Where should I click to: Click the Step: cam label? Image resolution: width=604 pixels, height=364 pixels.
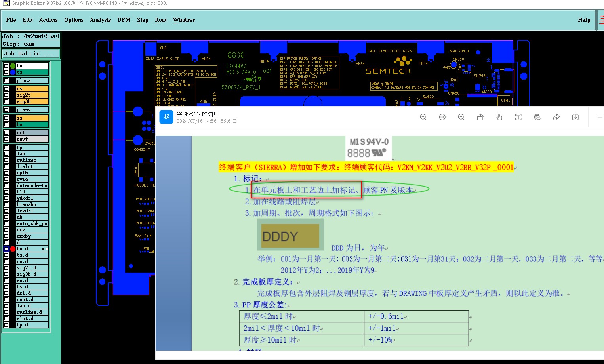31,44
